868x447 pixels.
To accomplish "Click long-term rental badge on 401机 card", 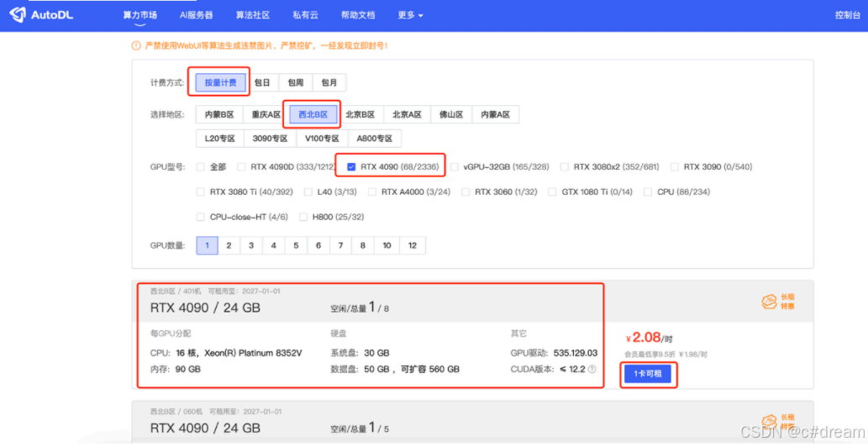I will (x=778, y=302).
